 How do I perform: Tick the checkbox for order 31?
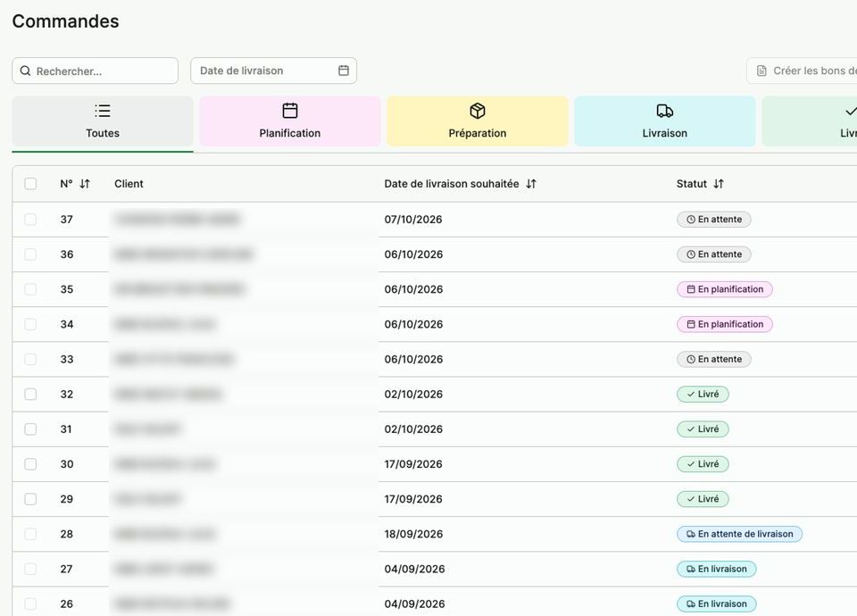(x=30, y=429)
